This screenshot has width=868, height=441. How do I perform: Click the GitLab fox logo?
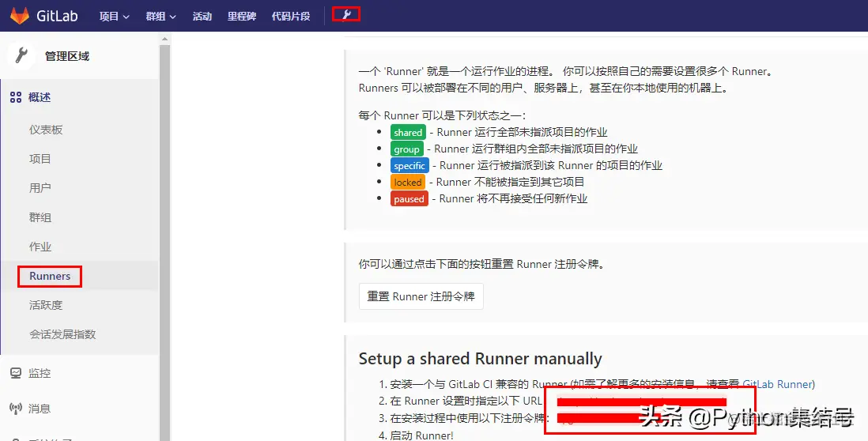pyautogui.click(x=20, y=16)
